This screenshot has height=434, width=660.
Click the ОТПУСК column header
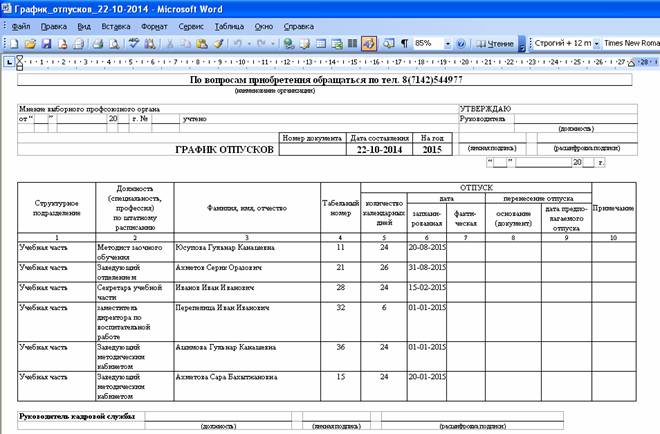click(x=476, y=188)
